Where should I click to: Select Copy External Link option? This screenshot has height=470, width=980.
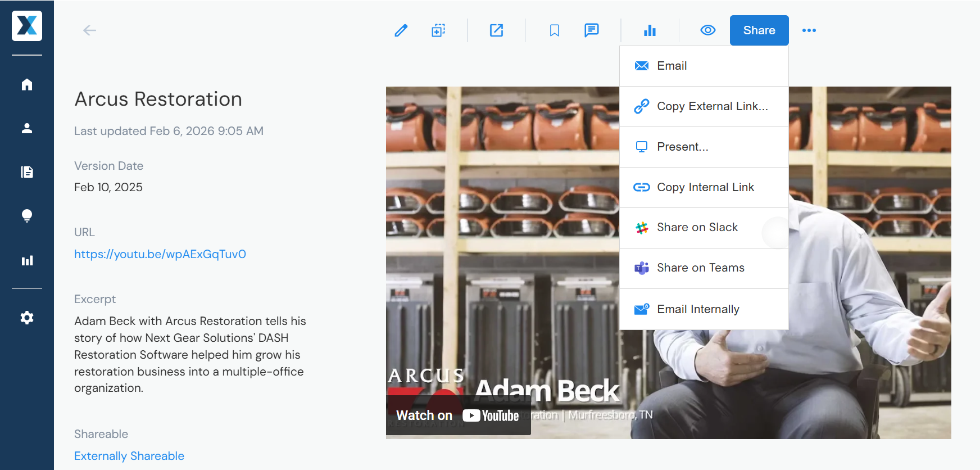coord(704,106)
